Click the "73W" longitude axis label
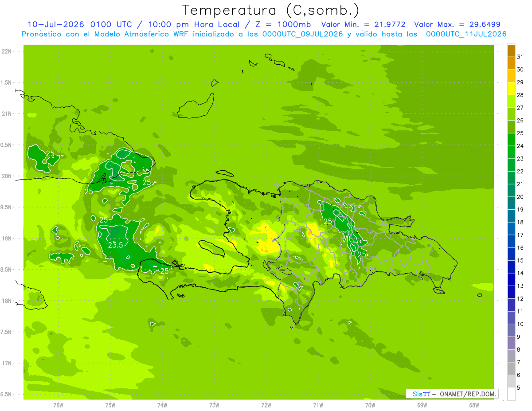The image size is (532, 411). [214, 405]
